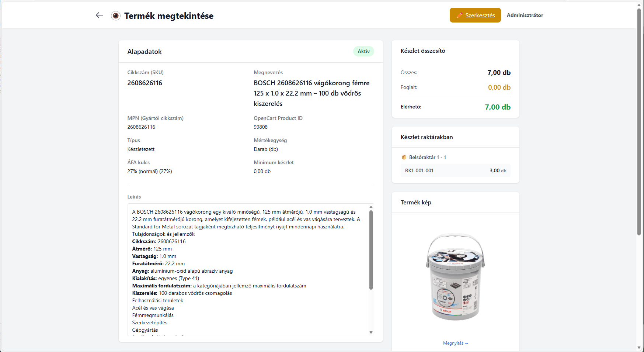Open the Szerkesztés edit button
The width and height of the screenshot is (644, 352).
(475, 15)
